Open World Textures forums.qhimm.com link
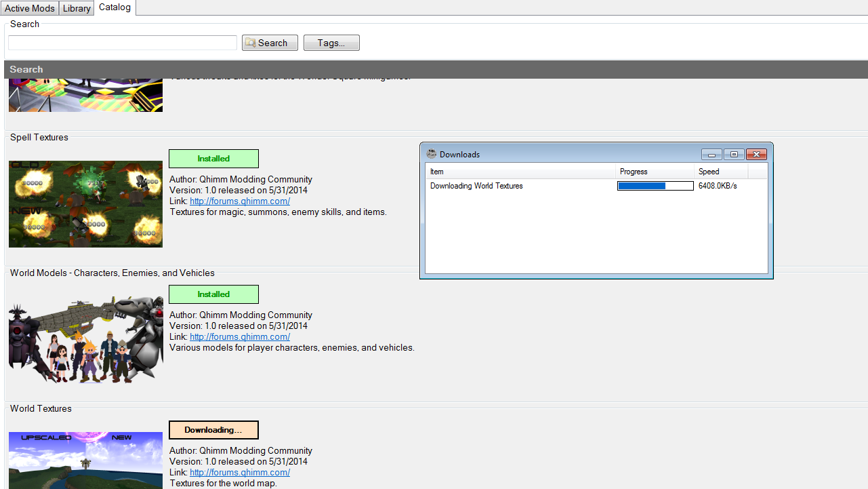The image size is (868, 489). point(240,472)
